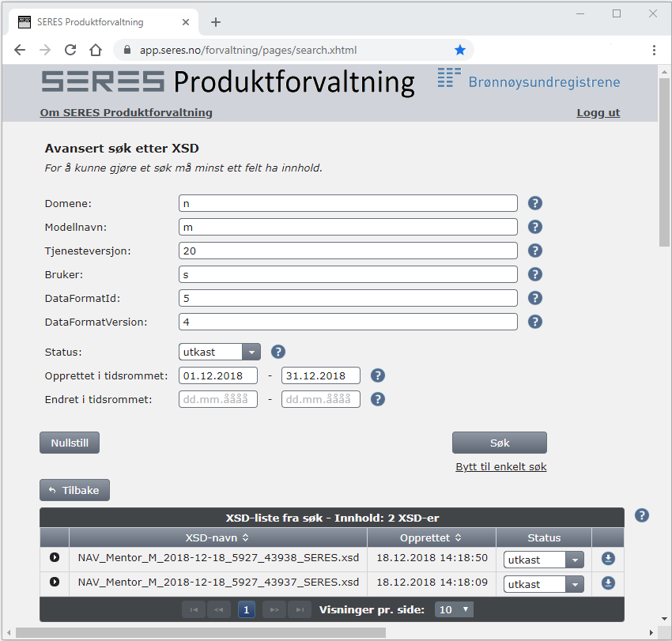Click help icon next to Domene field
This screenshot has height=641, width=672.
tap(535, 203)
